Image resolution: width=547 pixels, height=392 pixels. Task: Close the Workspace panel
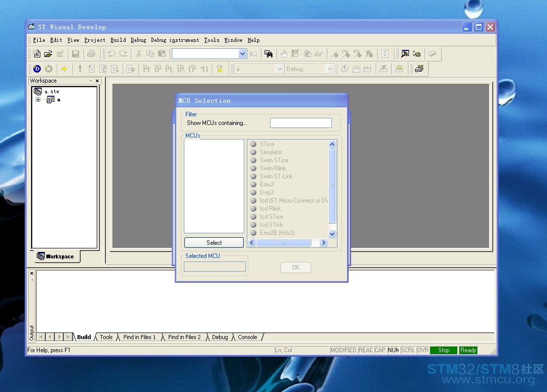pos(97,81)
